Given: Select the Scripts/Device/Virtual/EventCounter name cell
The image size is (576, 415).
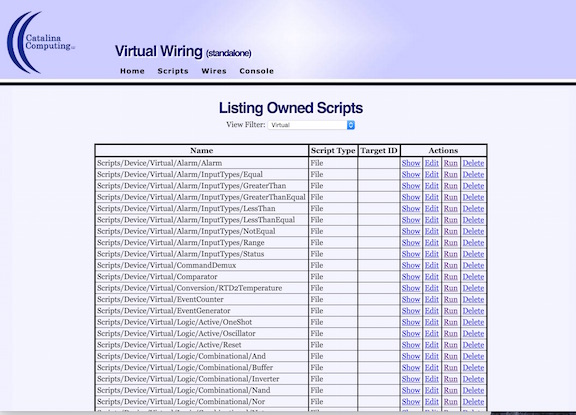Looking at the screenshot, I should (202, 300).
